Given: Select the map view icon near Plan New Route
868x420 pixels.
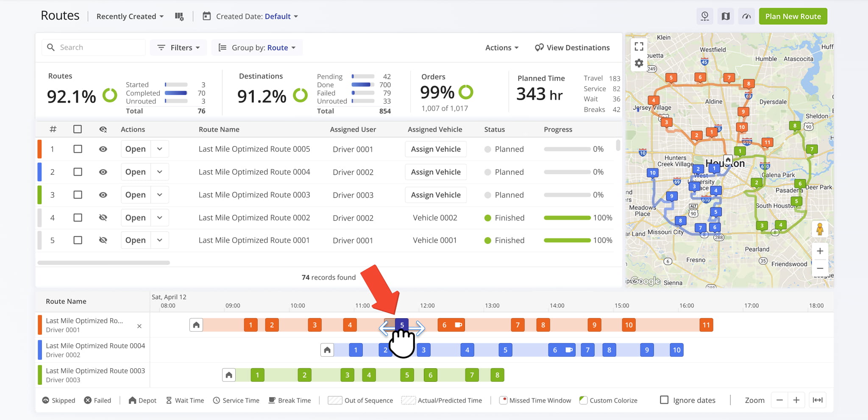Looking at the screenshot, I should tap(725, 16).
